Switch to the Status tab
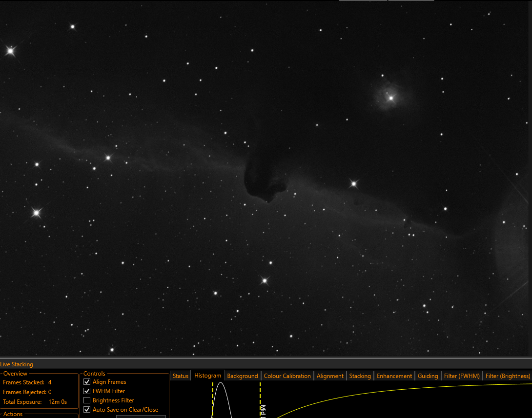This screenshot has height=418, width=532. click(180, 376)
